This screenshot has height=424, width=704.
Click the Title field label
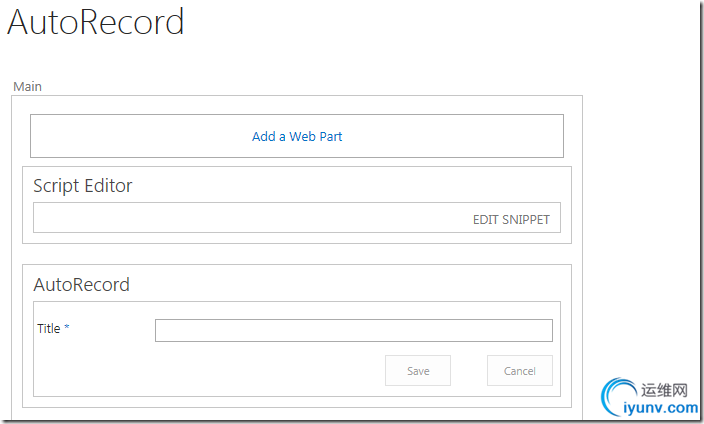click(x=49, y=328)
